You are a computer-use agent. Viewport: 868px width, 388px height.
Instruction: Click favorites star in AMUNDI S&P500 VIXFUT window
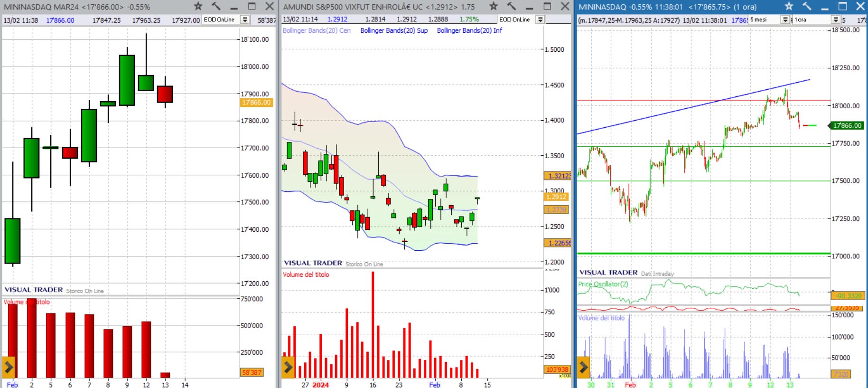click(x=494, y=6)
